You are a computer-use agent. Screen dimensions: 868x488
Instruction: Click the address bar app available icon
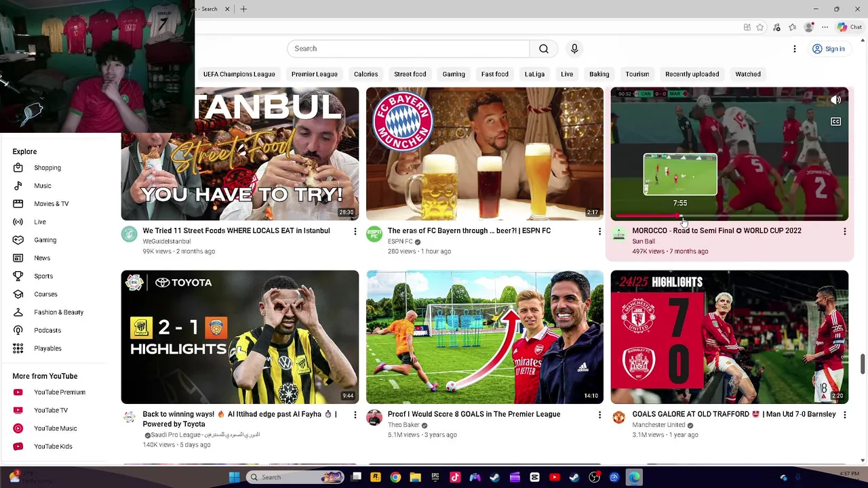tap(747, 27)
